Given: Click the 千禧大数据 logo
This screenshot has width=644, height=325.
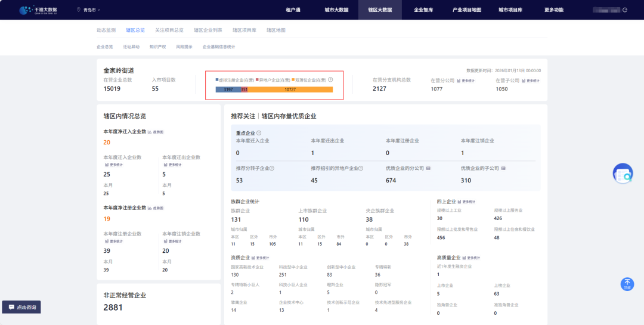Looking at the screenshot, I should (x=37, y=10).
